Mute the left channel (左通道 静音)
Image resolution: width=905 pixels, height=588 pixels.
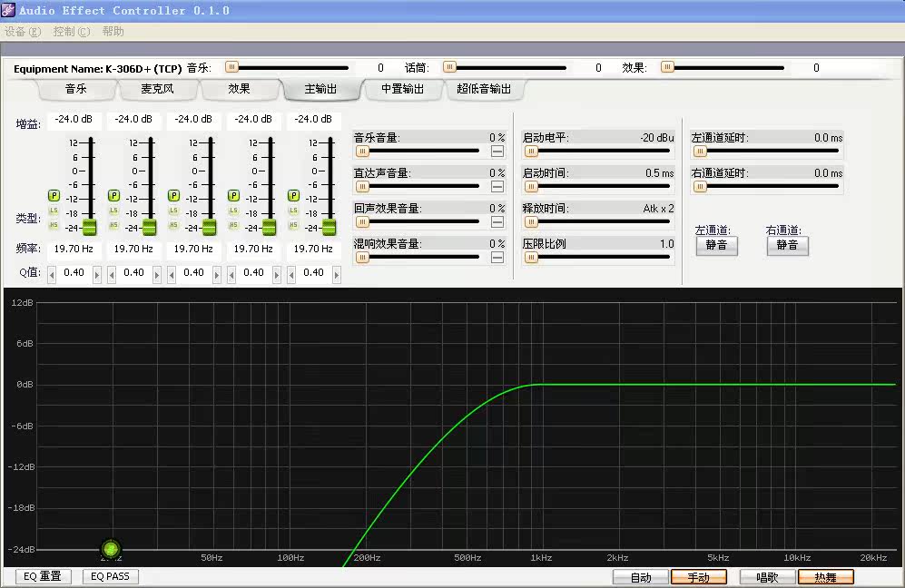tap(716, 246)
